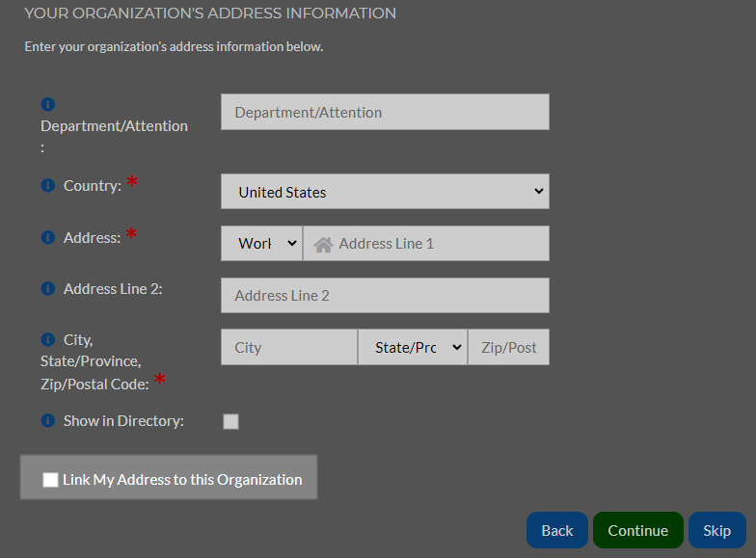The width and height of the screenshot is (756, 558).
Task: Focus the Department/Attention text field
Action: coord(385,112)
